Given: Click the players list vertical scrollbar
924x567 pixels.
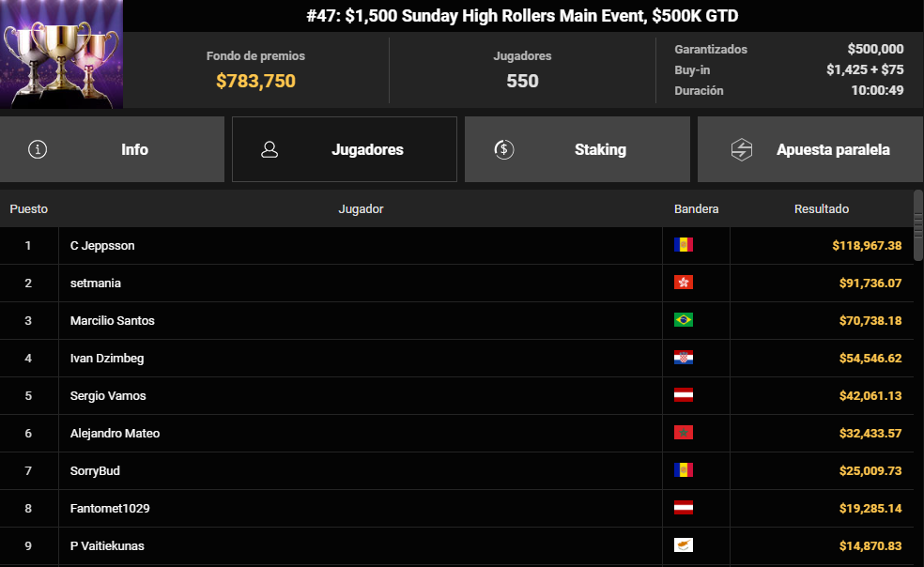Looking at the screenshot, I should 918,216.
